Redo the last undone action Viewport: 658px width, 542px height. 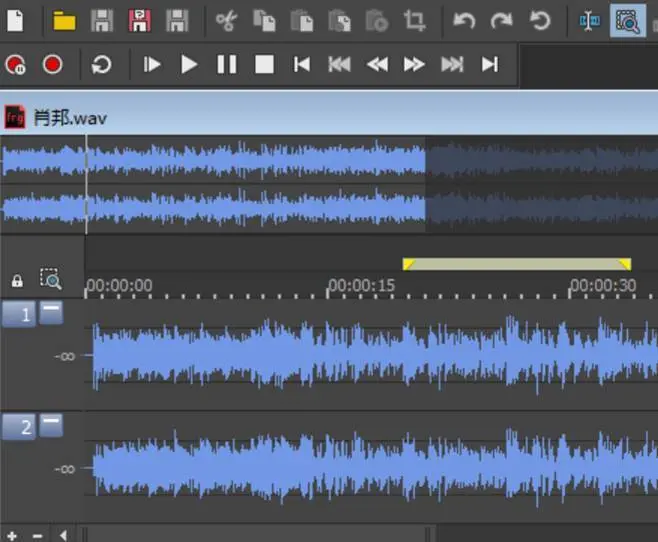[x=501, y=21]
